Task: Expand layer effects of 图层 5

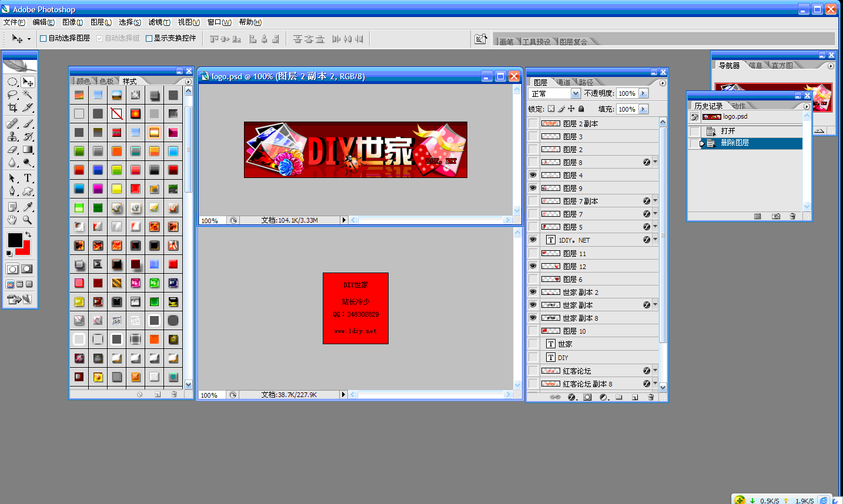Action: pos(655,227)
